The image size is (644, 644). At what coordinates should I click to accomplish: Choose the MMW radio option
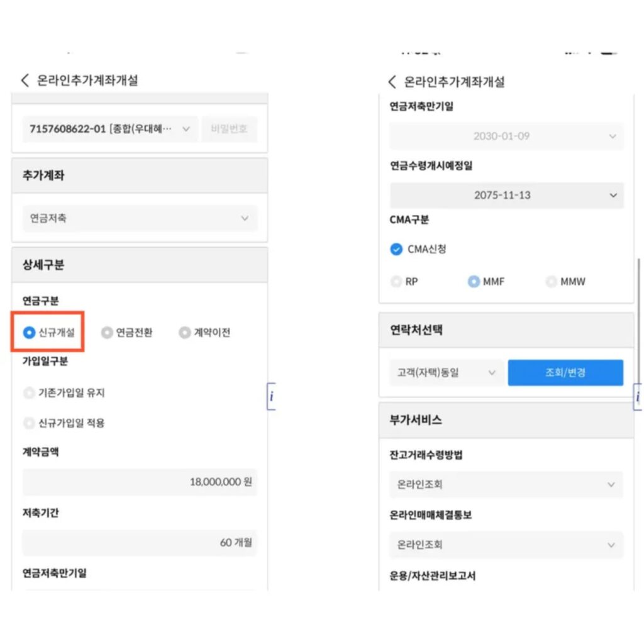(552, 282)
